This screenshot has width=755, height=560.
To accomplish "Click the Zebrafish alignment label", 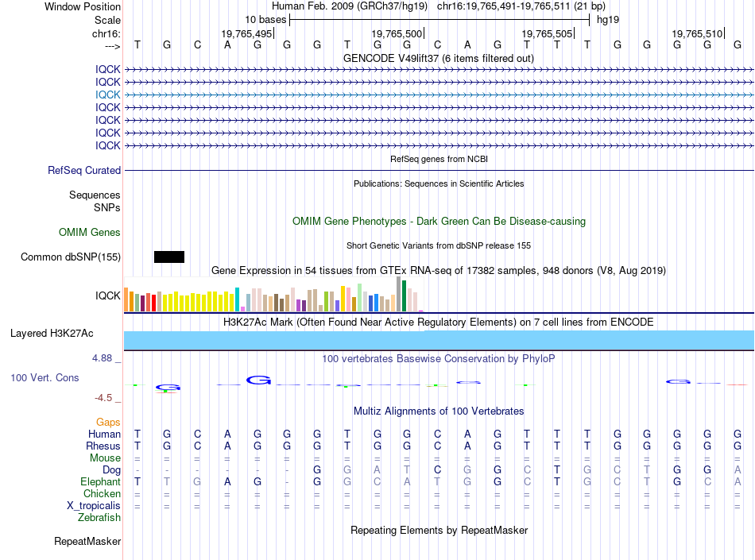I will (99, 518).
